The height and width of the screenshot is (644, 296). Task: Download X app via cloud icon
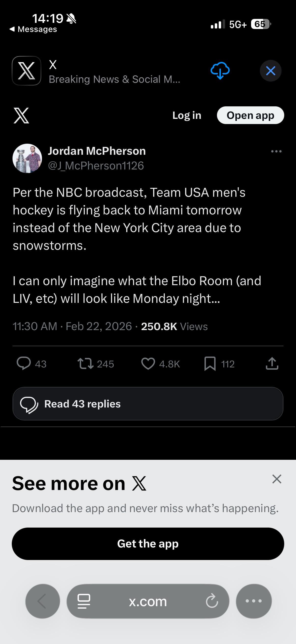(x=220, y=71)
